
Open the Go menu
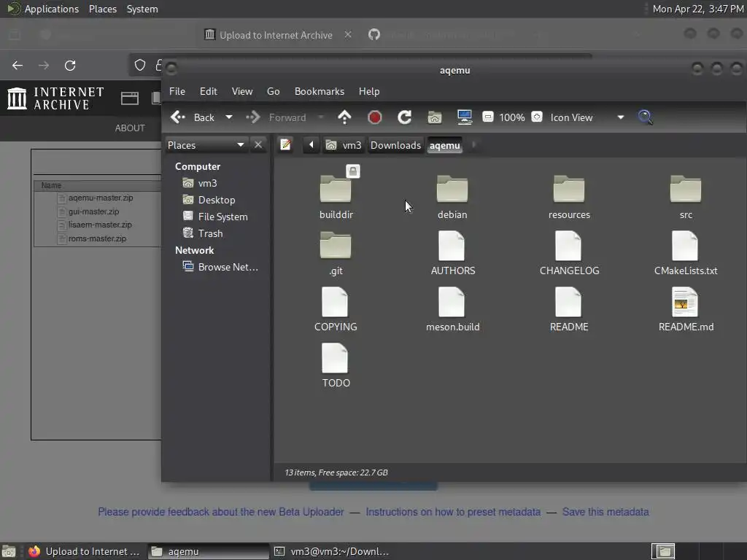274,91
